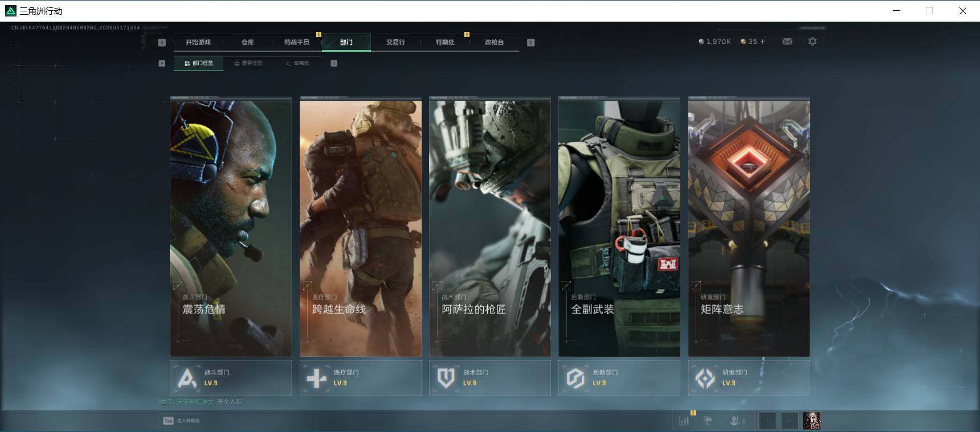Open the flag icon in bottom bar
980x432 pixels.
(x=708, y=421)
